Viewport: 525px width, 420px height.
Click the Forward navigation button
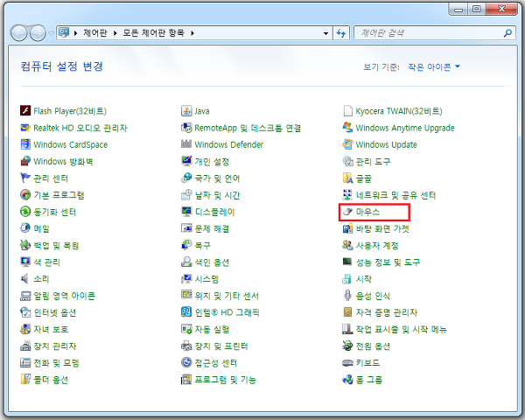[38, 33]
